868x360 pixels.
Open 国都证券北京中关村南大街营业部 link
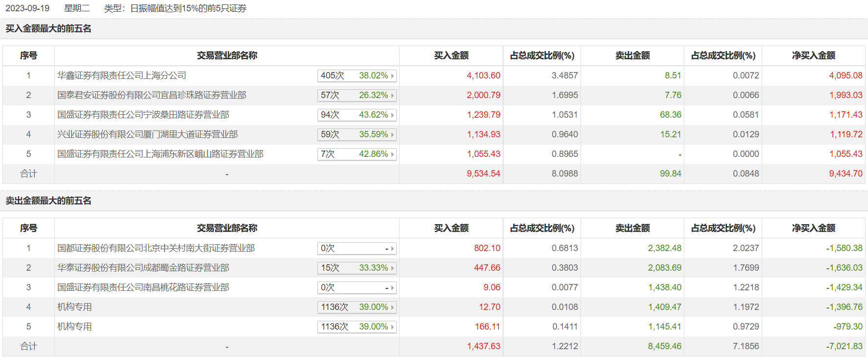[156, 248]
